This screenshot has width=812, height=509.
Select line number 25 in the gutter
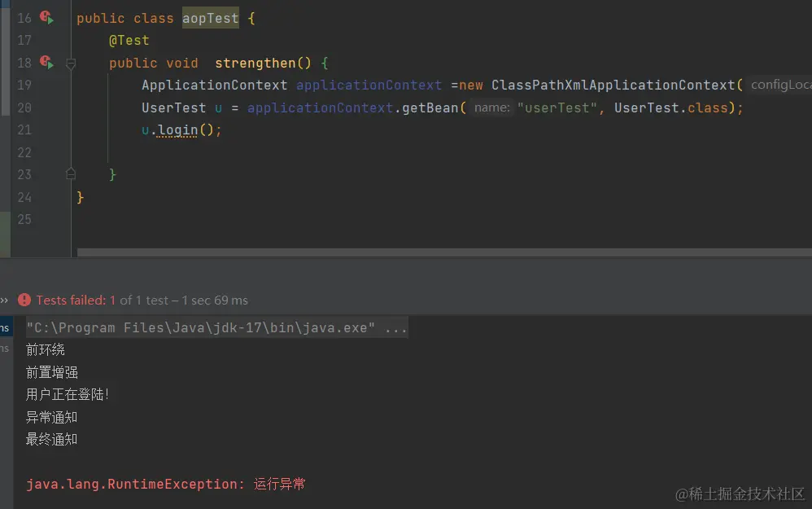(x=24, y=220)
